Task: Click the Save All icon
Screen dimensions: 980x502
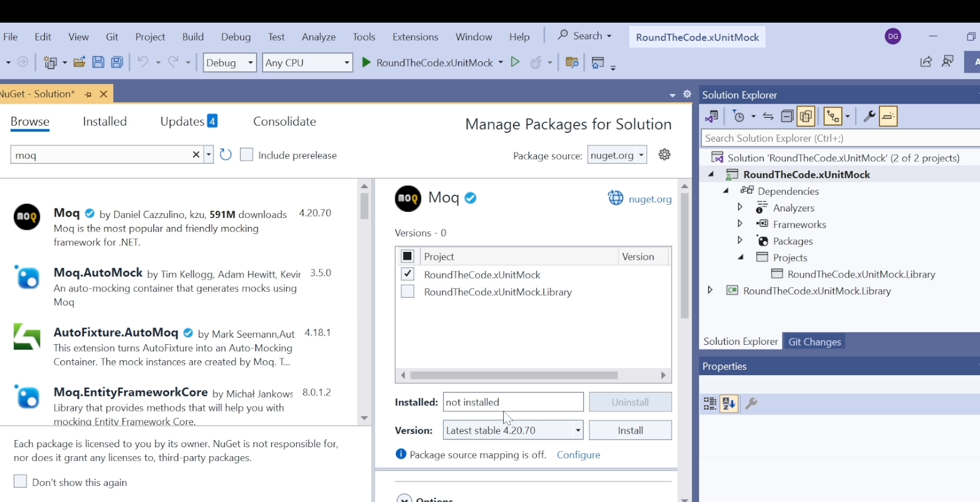Action: [117, 62]
